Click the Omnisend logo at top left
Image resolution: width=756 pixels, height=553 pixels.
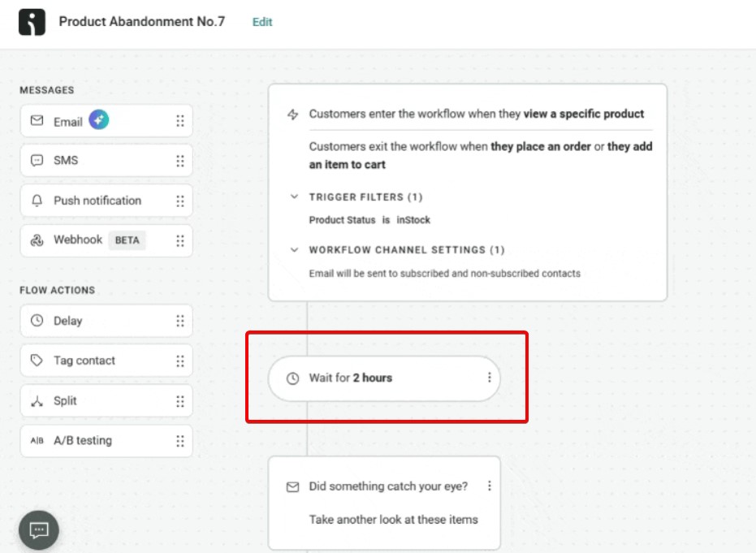coord(31,20)
